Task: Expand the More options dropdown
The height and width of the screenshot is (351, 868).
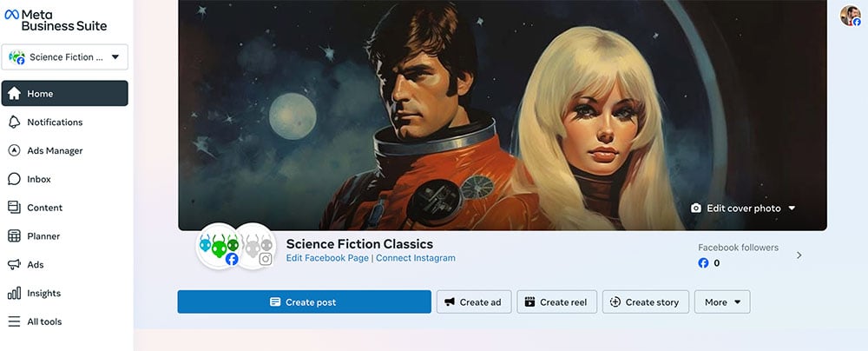Action: tap(722, 302)
